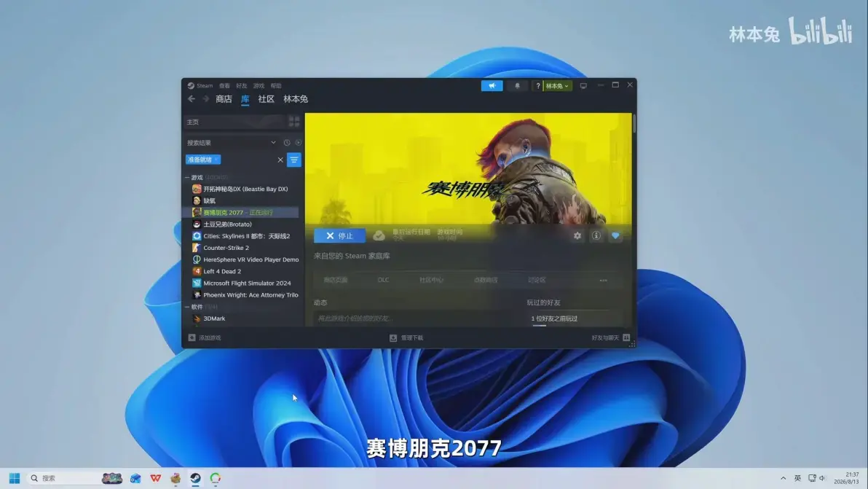The width and height of the screenshot is (868, 489).
Task: Go back with the left arrow
Action: [192, 99]
